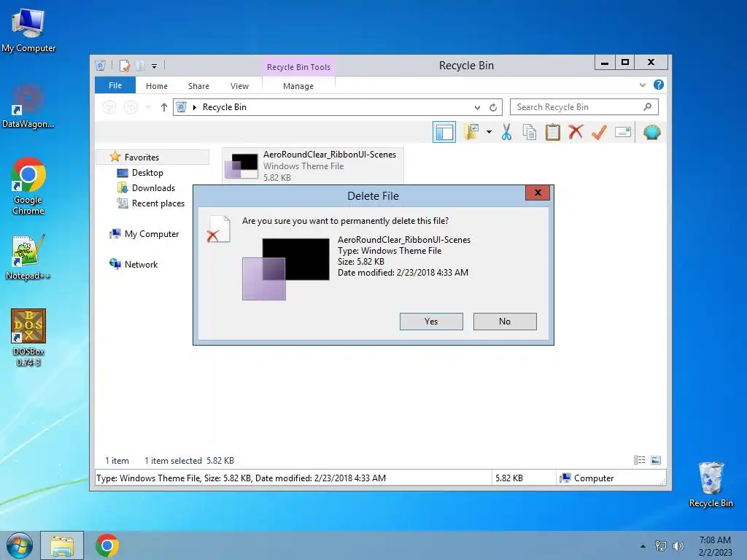Click the Rename toolbar icon
Viewport: 747px width, 560px height.
pos(623,132)
